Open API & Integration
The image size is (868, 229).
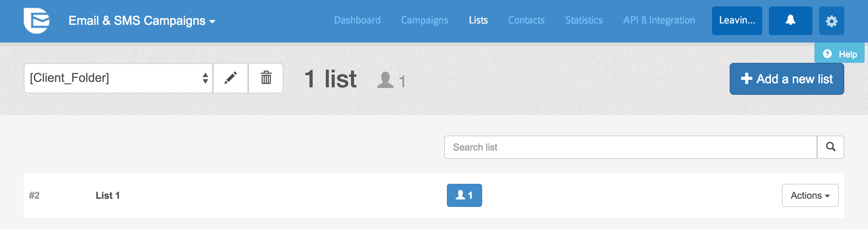point(659,20)
